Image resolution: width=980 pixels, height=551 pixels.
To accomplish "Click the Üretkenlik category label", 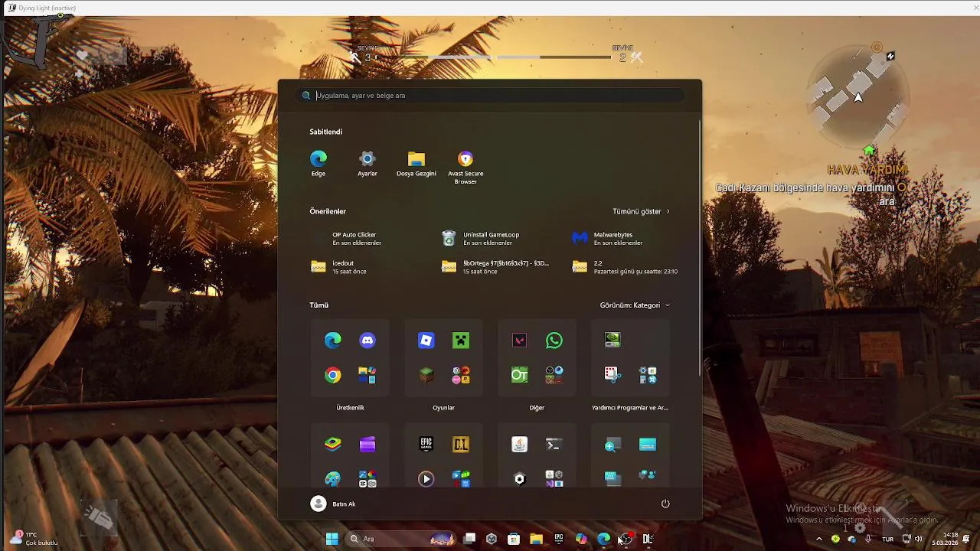I will 350,408.
